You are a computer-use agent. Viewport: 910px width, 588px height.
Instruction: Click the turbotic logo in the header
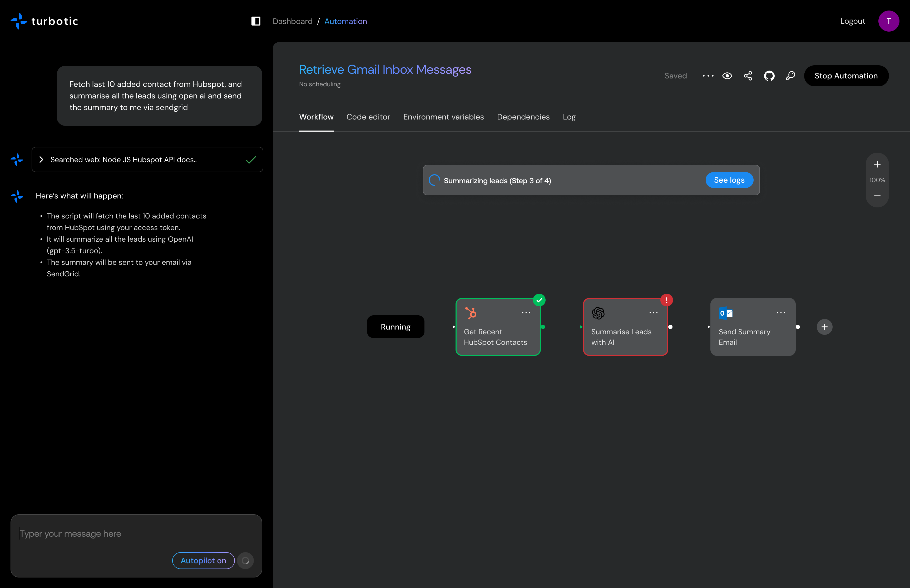pos(44,21)
